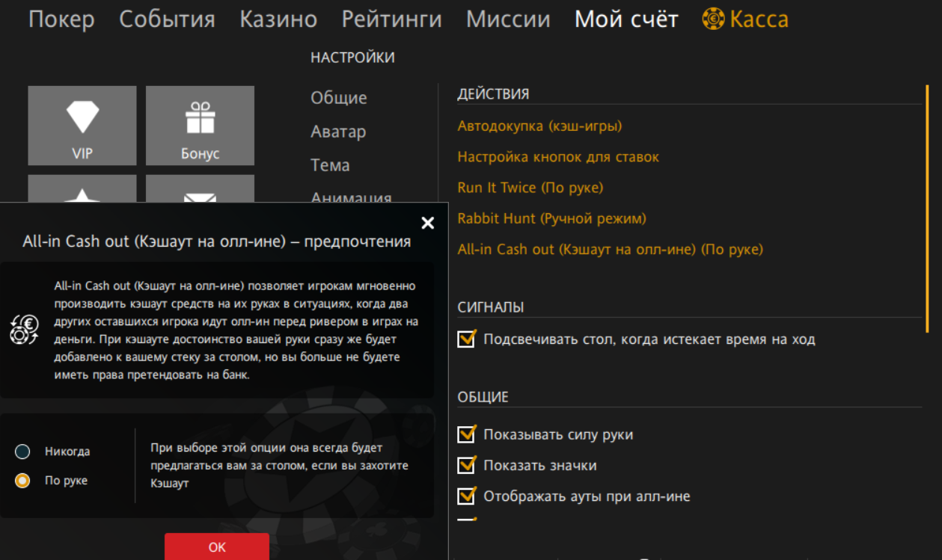Open Rabbit Hunt (Ручной режим) setting

click(551, 218)
